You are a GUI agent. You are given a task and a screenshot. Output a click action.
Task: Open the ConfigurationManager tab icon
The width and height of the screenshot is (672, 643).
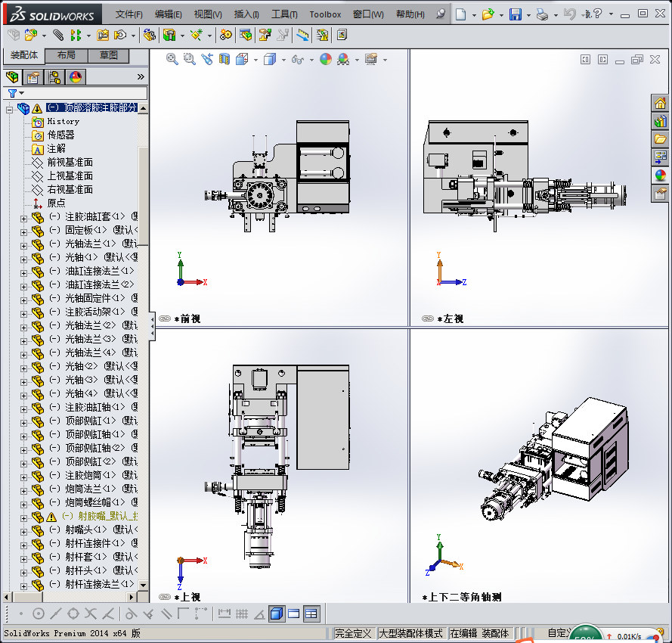(x=54, y=77)
